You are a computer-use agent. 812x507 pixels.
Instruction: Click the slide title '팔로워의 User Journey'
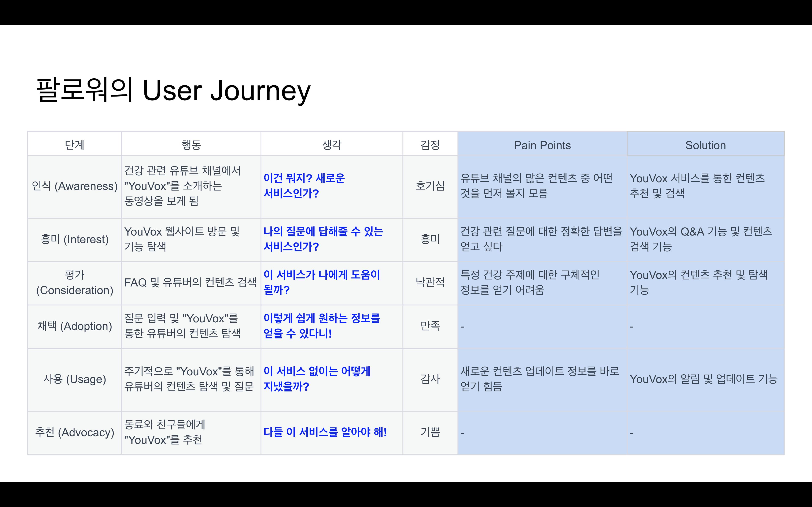(173, 90)
